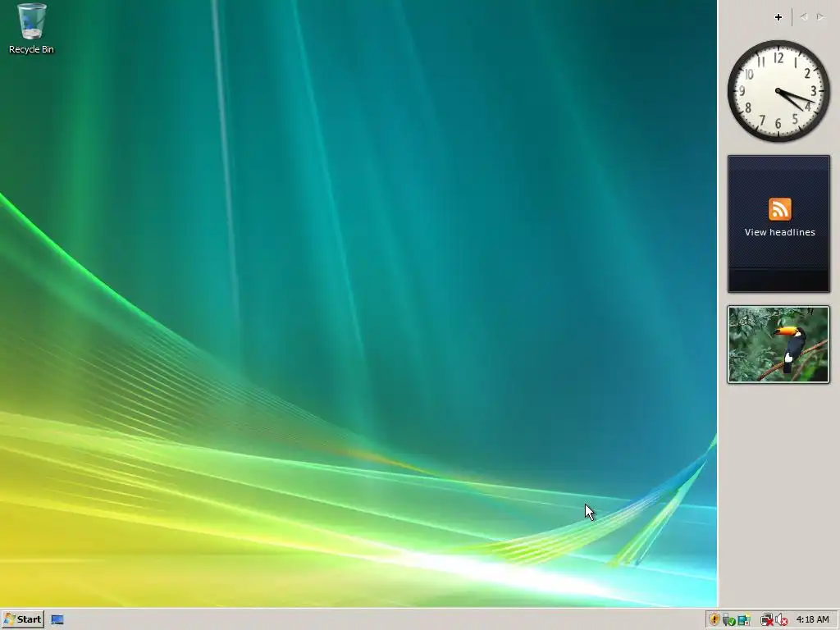Open the disconnected network tray icon
840x630 pixels.
coord(767,620)
